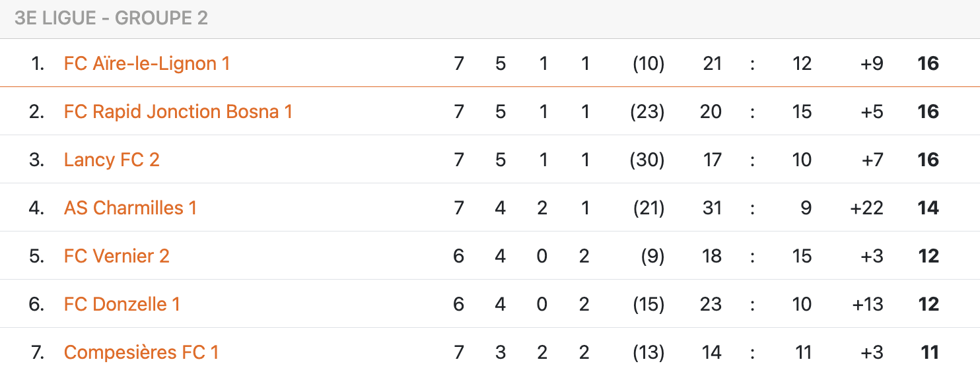Open the FC Aïre-le-Lignon 1 team link
980x372 pixels.
(147, 63)
